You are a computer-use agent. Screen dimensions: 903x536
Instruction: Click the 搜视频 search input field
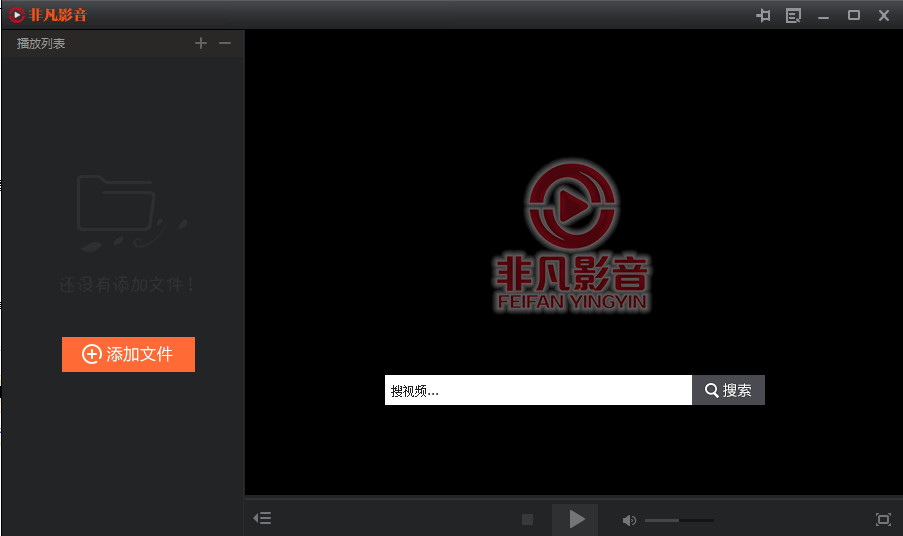coord(538,390)
